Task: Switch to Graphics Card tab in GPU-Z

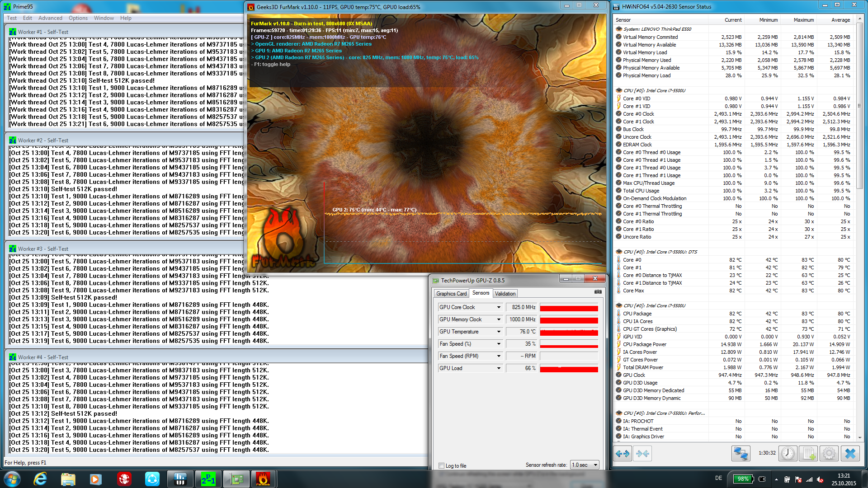Action: [451, 294]
